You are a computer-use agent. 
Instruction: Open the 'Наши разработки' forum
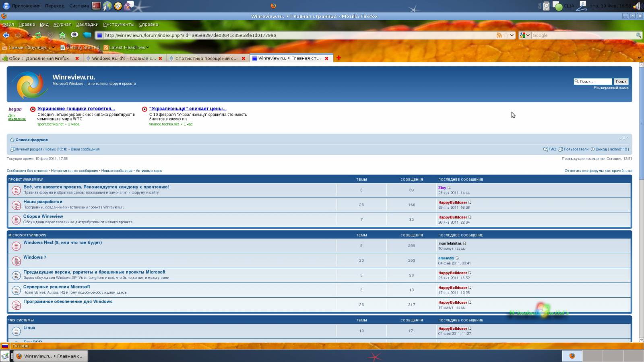click(43, 202)
